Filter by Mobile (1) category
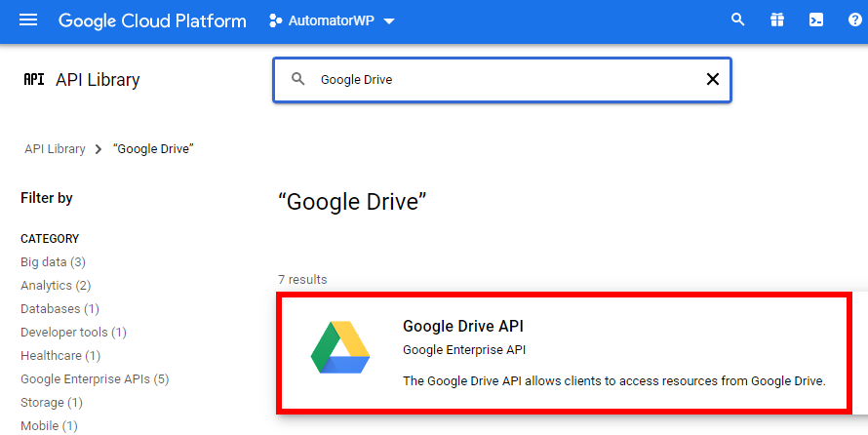 coord(50,425)
